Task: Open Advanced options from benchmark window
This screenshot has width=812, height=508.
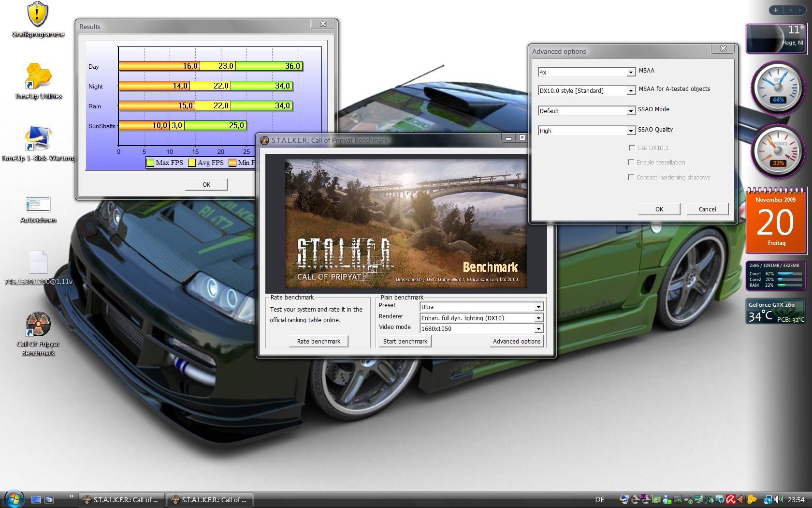Action: tap(517, 341)
